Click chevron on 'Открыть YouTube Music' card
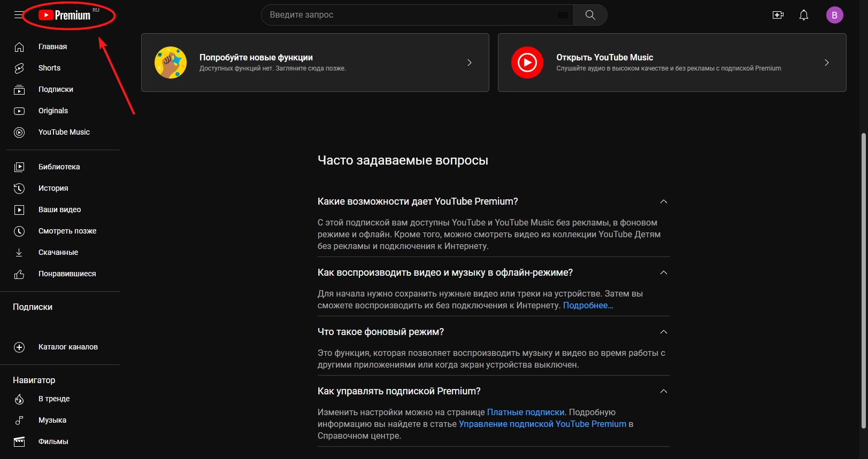Screen dimensions: 868x459 coord(827,63)
